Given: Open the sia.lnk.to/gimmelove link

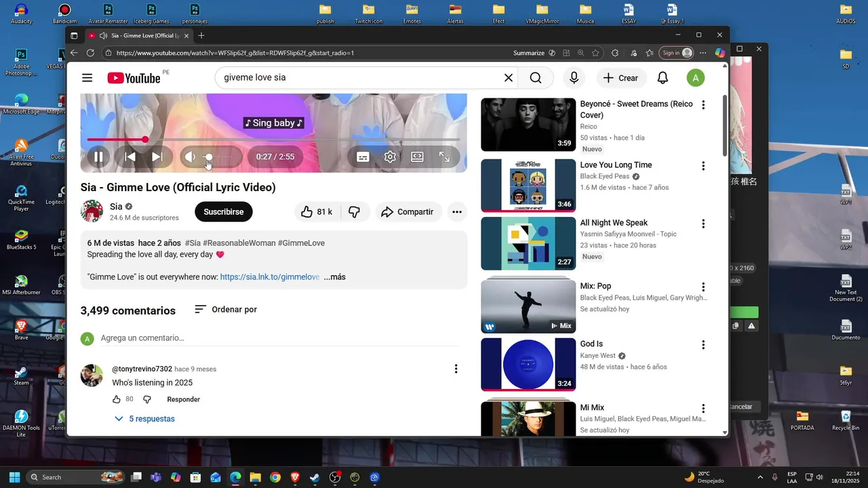Looking at the screenshot, I should click(270, 277).
